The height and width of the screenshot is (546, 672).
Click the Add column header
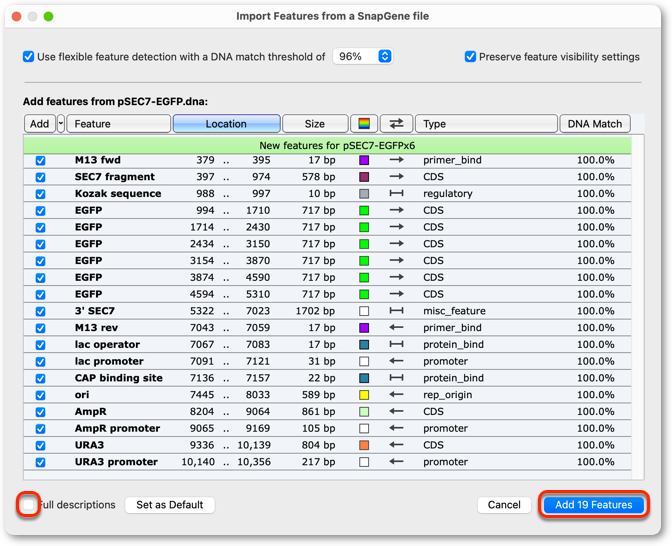pyautogui.click(x=39, y=124)
